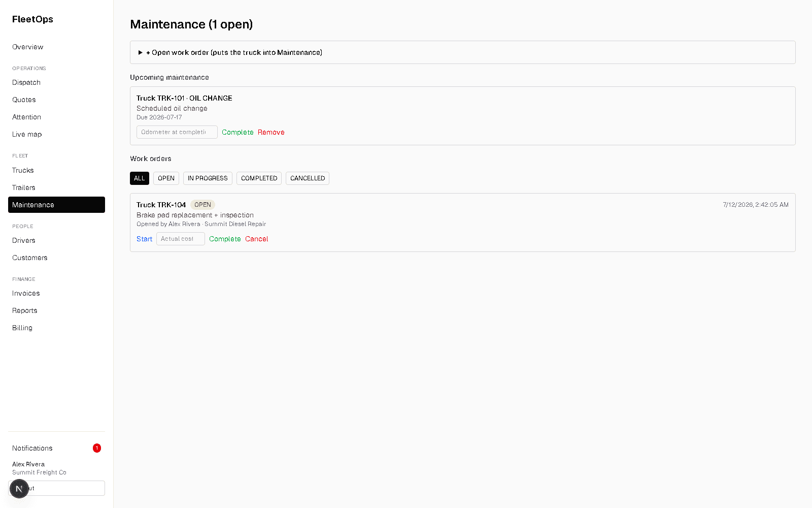
Task: Click the Scheduled oil change description
Action: click(172, 108)
